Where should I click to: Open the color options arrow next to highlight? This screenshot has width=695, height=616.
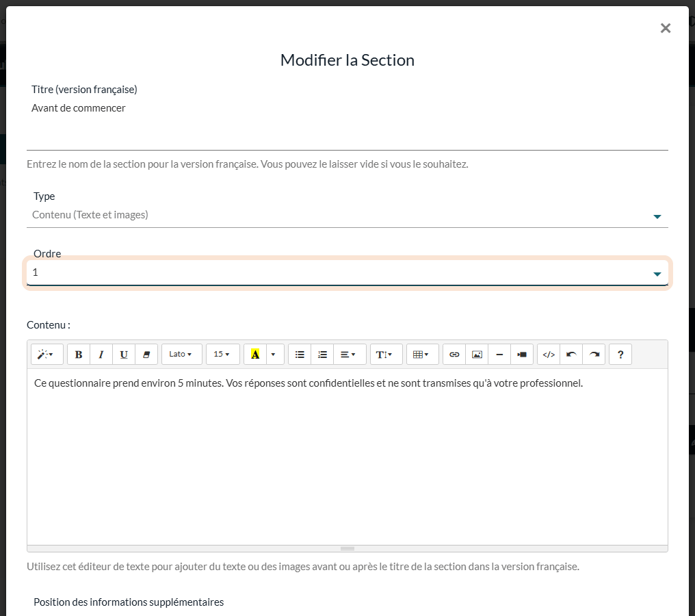pyautogui.click(x=275, y=355)
